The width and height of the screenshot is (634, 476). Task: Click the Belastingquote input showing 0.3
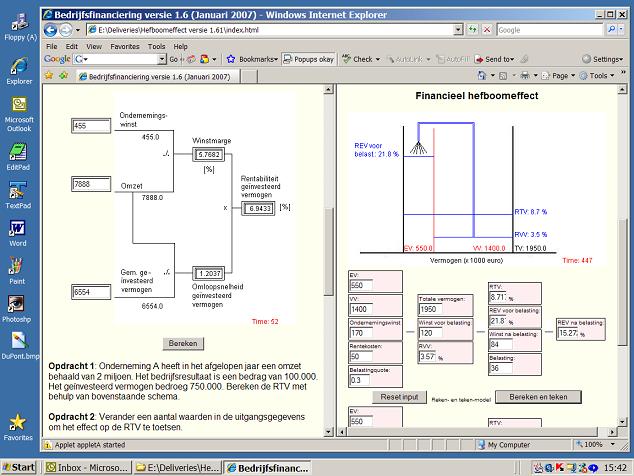(x=359, y=380)
